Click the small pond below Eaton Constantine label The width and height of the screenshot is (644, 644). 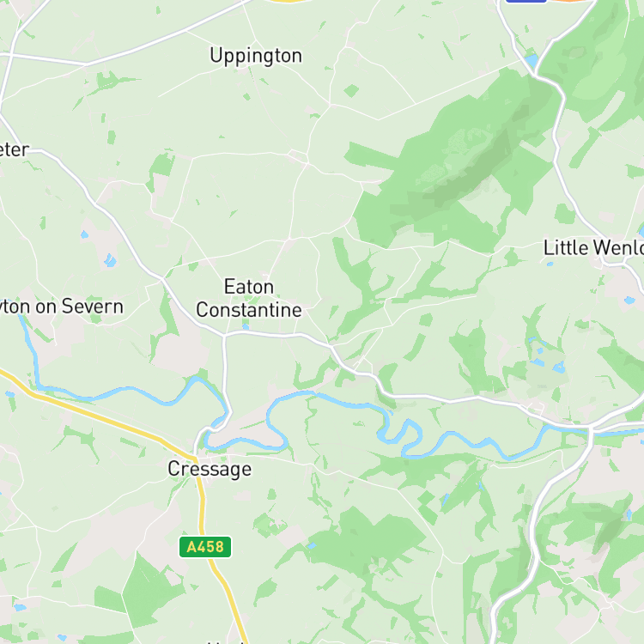(246, 327)
